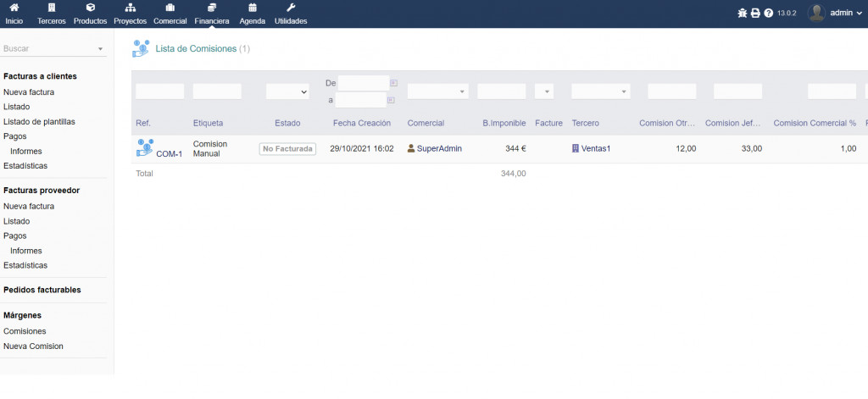Screen dimensions: 868x399
Task: Open the Tercero filter dropdown
Action: pyautogui.click(x=601, y=91)
